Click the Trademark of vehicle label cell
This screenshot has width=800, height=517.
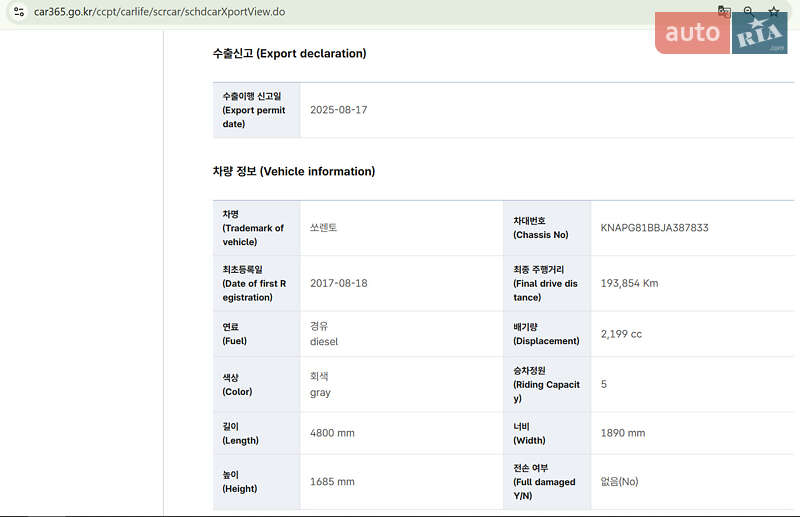pos(254,228)
